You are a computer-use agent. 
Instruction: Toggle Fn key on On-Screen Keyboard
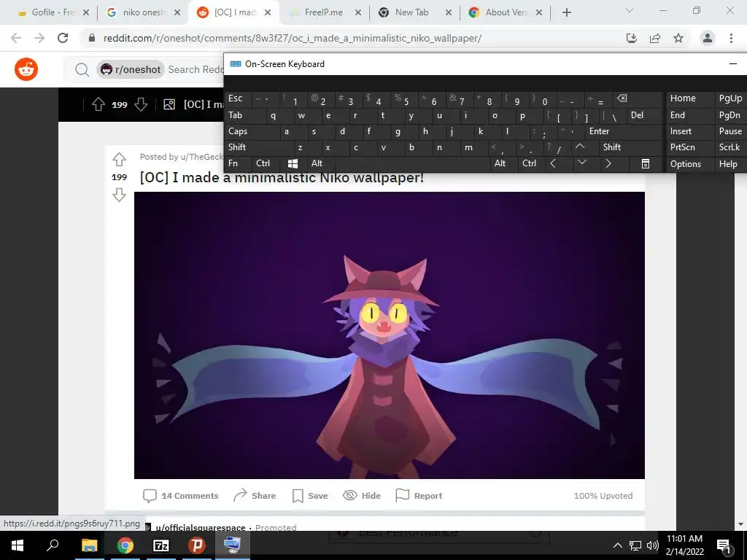[237, 164]
